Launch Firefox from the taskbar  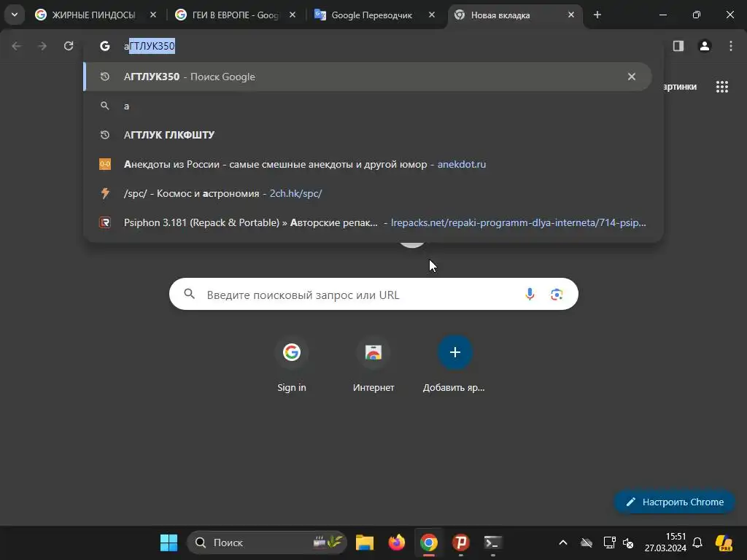pyautogui.click(x=396, y=542)
